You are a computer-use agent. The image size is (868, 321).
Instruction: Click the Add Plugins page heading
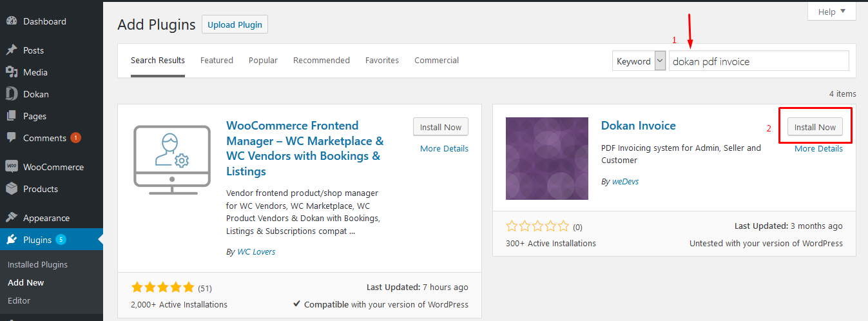(157, 25)
